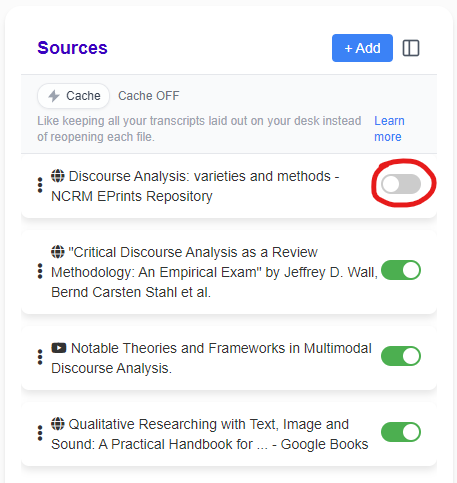Select the Discourse Analysis: varieties and methods title
Viewport: 457px width, 483px height.
click(x=195, y=186)
